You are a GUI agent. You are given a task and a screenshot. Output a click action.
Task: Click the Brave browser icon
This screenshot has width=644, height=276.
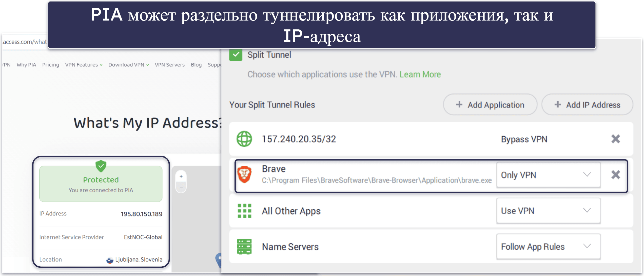(244, 175)
